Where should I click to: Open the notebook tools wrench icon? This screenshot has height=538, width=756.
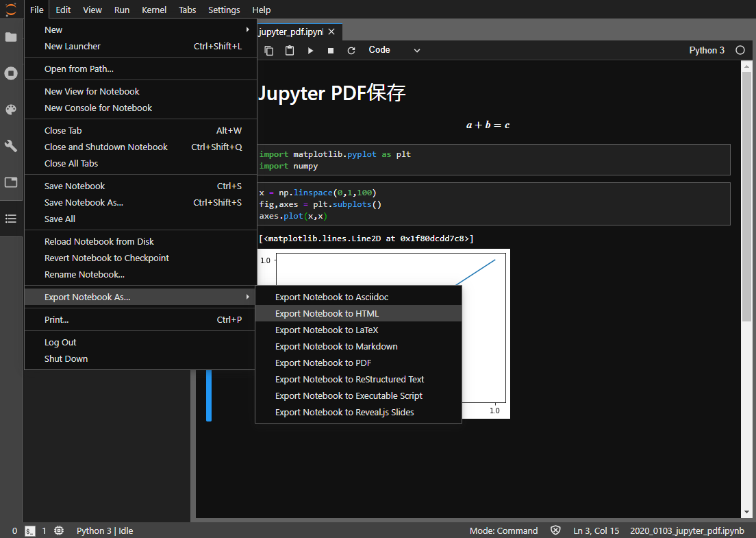pyautogui.click(x=10, y=146)
